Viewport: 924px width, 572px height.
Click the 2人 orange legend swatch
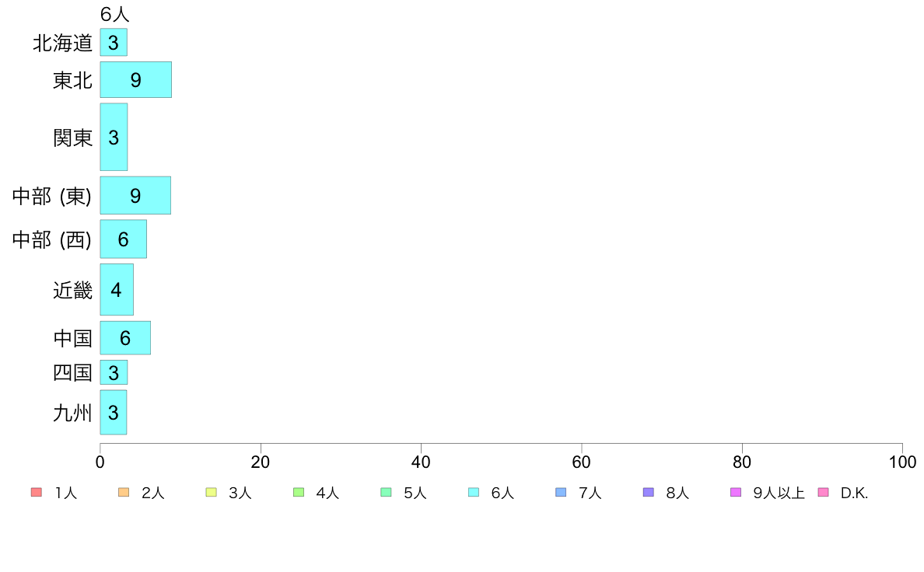coord(124,493)
